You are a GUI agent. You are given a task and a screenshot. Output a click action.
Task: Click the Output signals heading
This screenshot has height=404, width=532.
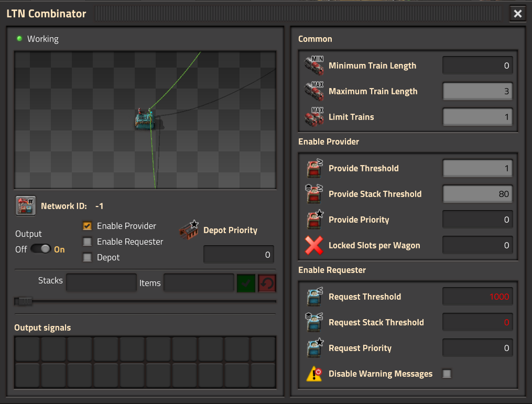42,327
